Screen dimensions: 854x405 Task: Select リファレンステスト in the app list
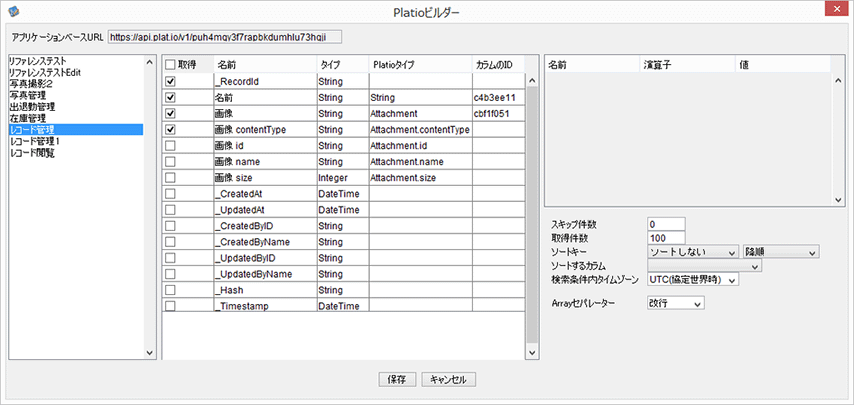(x=76, y=61)
